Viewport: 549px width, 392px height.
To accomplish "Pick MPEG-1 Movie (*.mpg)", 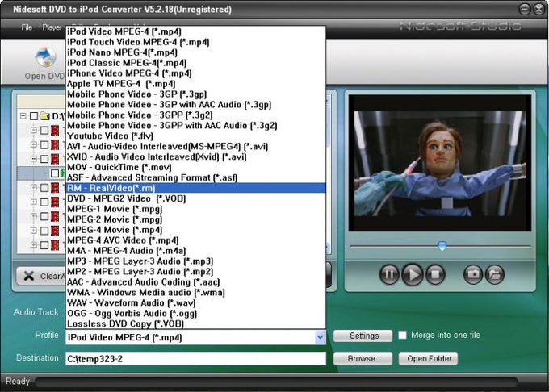I will [x=195, y=209].
